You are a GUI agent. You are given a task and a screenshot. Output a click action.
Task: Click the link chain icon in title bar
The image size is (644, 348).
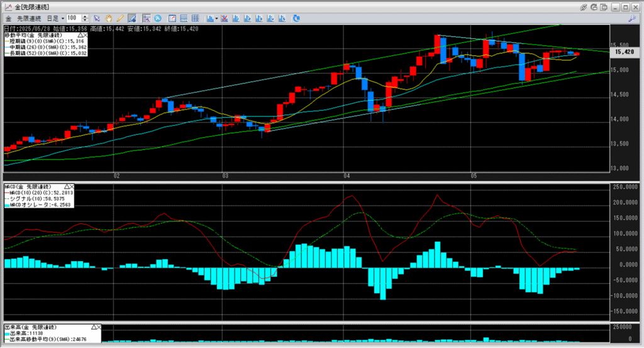coord(584,6)
